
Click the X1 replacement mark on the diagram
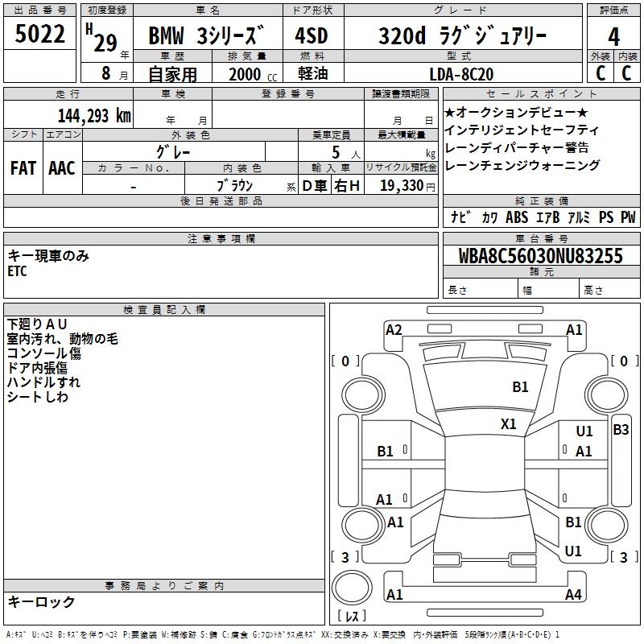[x=509, y=423]
